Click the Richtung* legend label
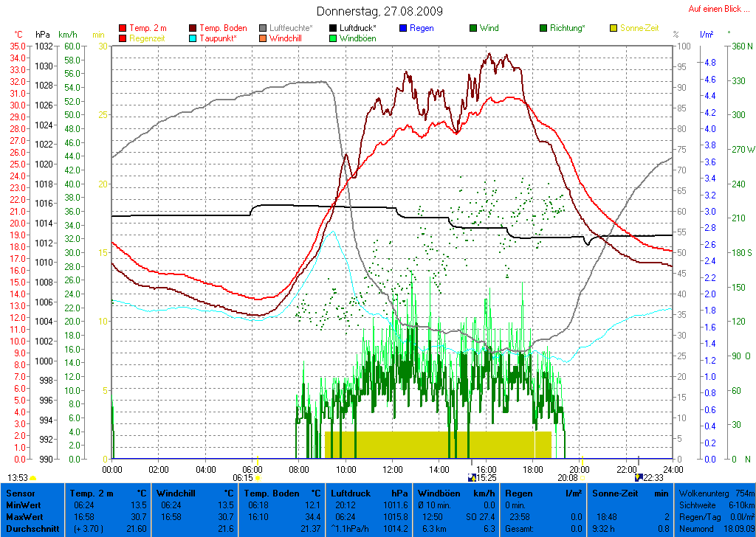The image size is (756, 537). click(568, 28)
